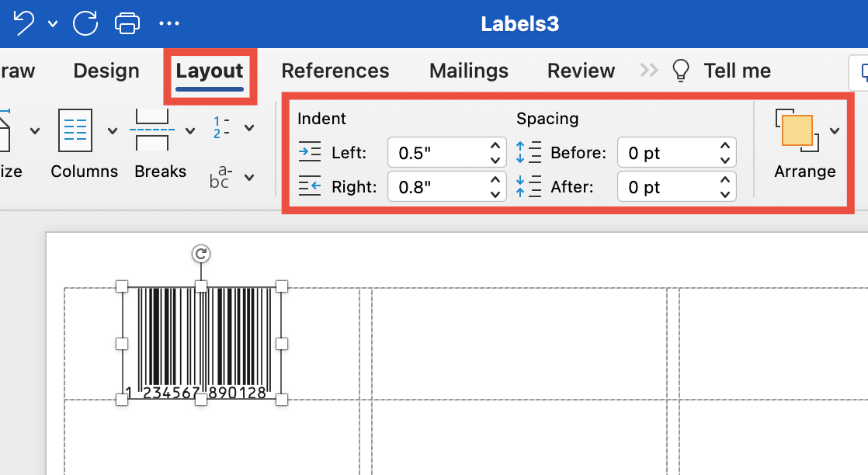Expand the Breaks dropdown arrow
868x475 pixels.
coord(190,131)
